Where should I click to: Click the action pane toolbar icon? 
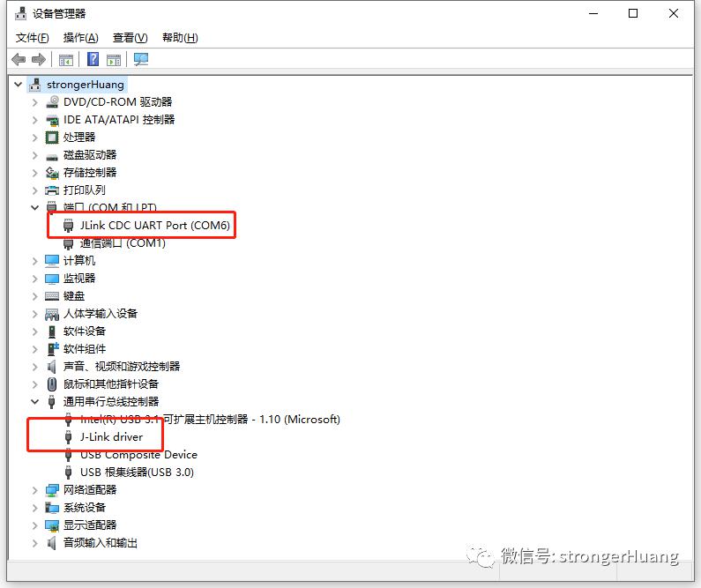click(x=114, y=59)
